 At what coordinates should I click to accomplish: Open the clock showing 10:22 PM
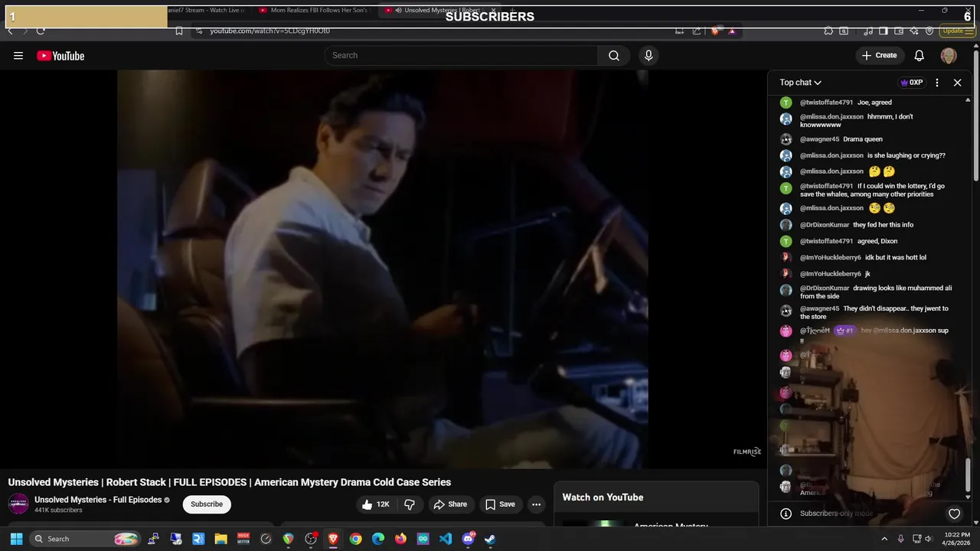coord(957,539)
